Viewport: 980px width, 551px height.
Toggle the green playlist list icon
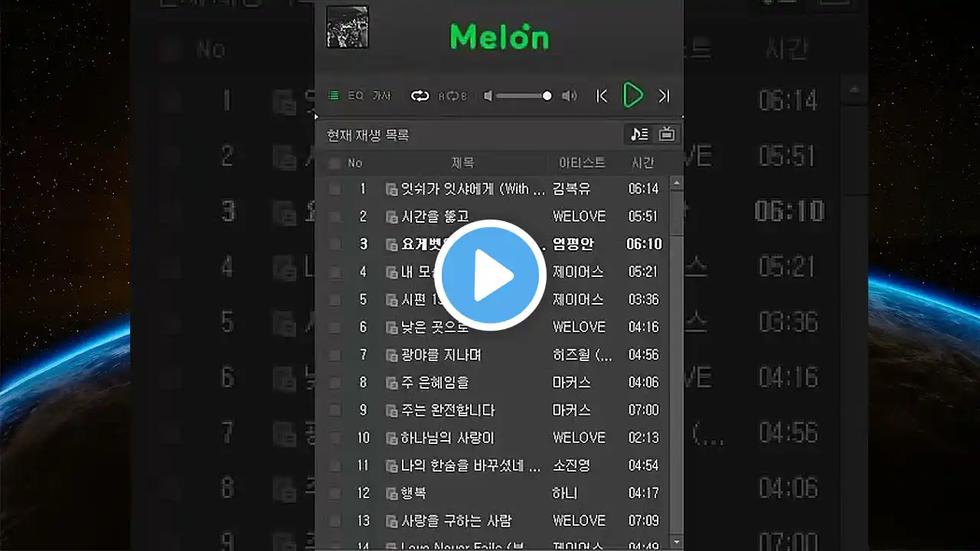click(334, 96)
